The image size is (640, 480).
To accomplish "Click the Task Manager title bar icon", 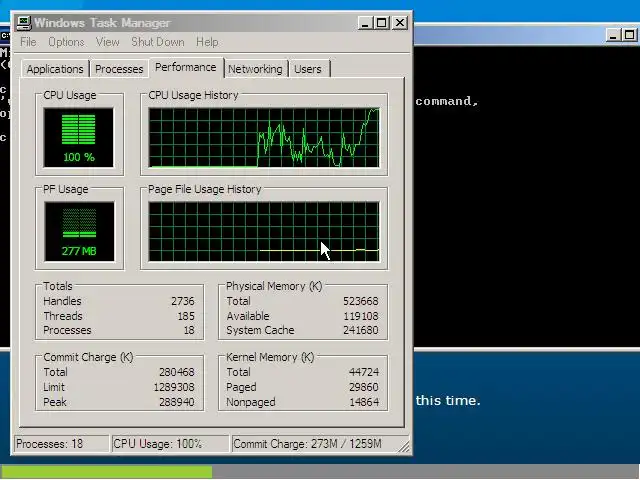I will pos(24,23).
